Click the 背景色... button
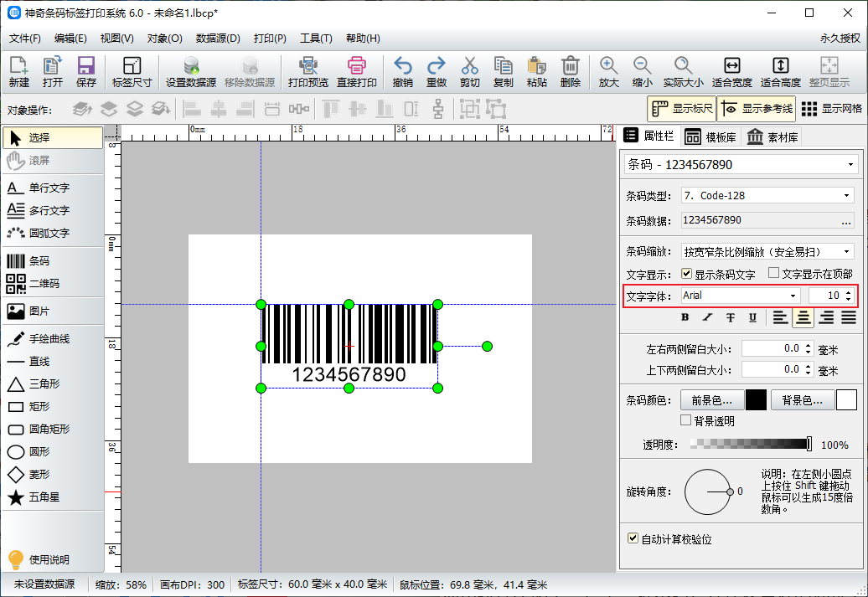The width and height of the screenshot is (868, 597). pos(802,400)
